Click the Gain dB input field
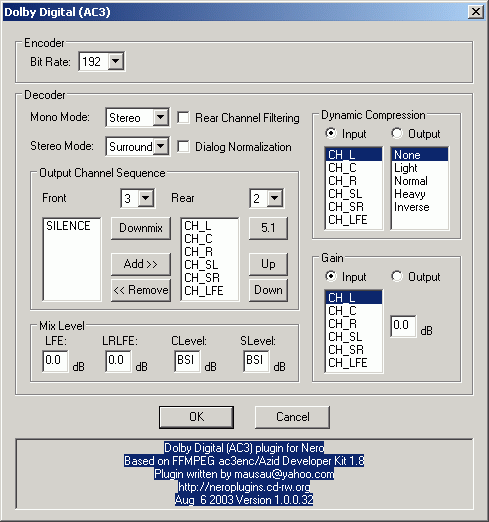This screenshot has width=489, height=522. 403,326
